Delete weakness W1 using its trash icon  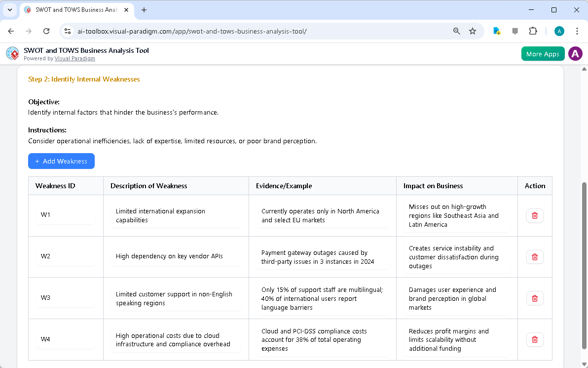tap(534, 215)
